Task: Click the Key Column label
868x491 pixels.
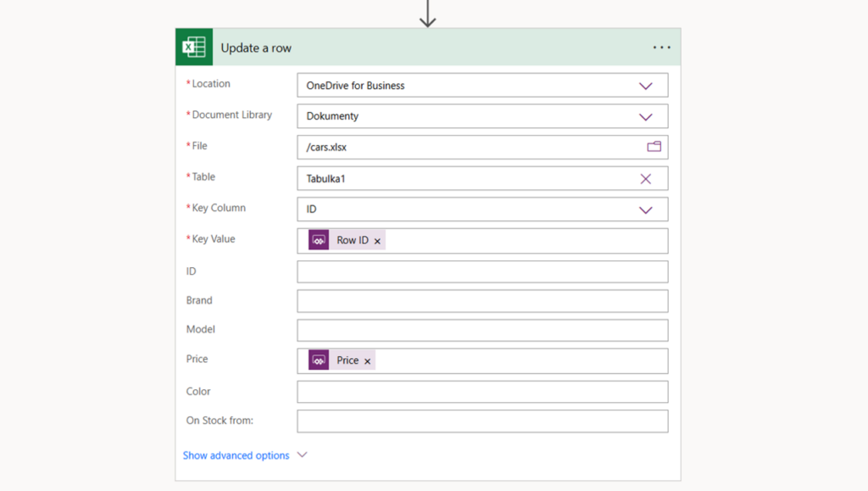Action: [x=219, y=208]
